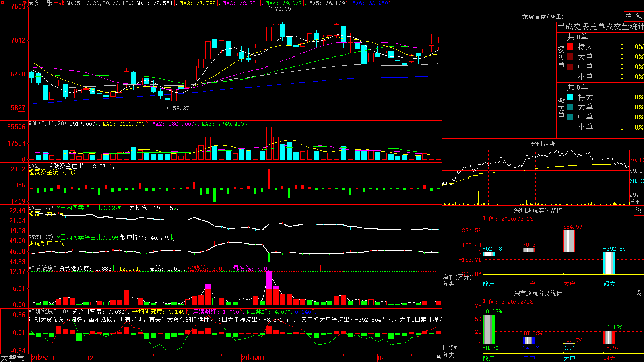Image resolution: width=644 pixels, height=362 pixels.
Task: Click the 强势线: 3.000 value
Action: pyautogui.click(x=208, y=268)
